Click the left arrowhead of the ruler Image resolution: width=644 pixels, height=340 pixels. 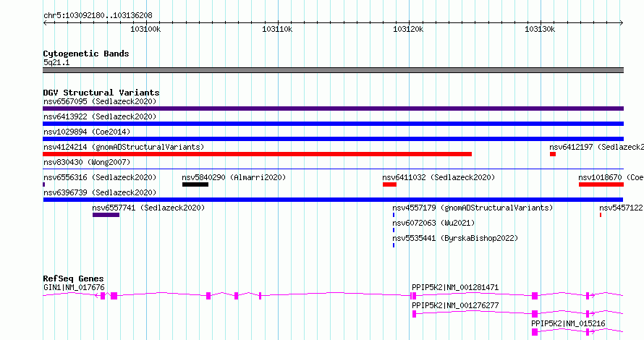tap(45, 22)
